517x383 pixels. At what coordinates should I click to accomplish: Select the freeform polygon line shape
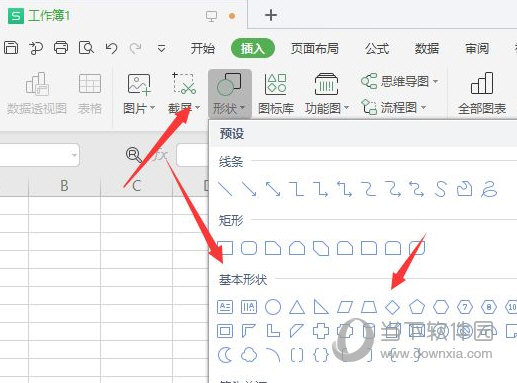(x=465, y=189)
